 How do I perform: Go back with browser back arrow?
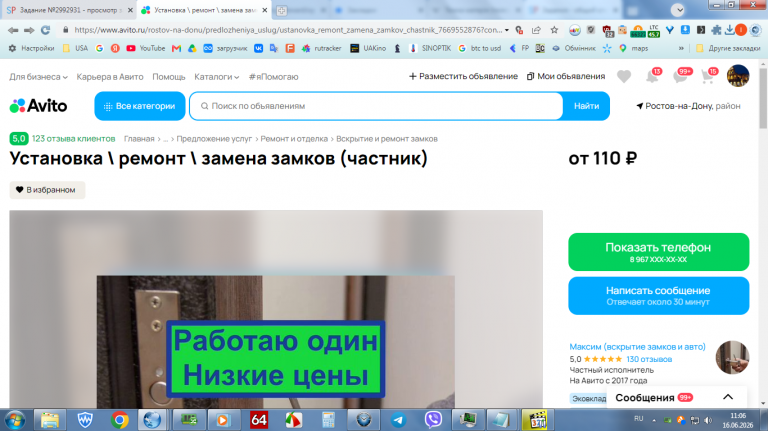13,30
